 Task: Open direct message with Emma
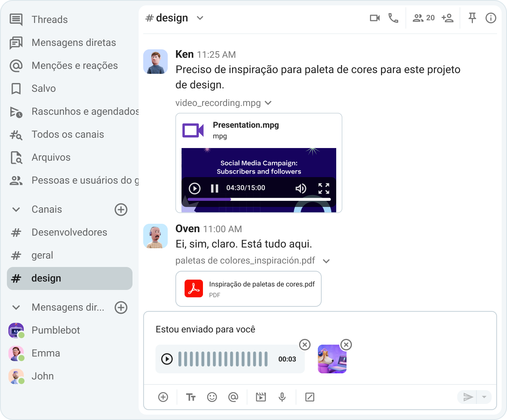(x=46, y=353)
